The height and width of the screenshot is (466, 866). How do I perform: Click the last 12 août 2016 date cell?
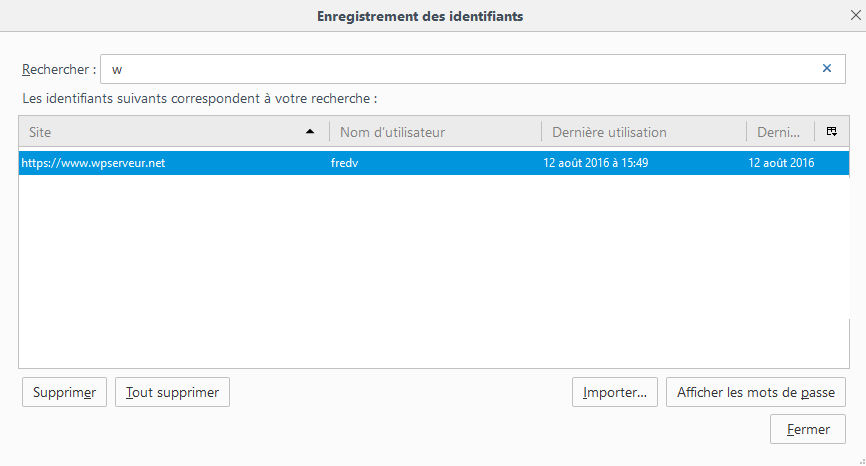[x=781, y=163]
